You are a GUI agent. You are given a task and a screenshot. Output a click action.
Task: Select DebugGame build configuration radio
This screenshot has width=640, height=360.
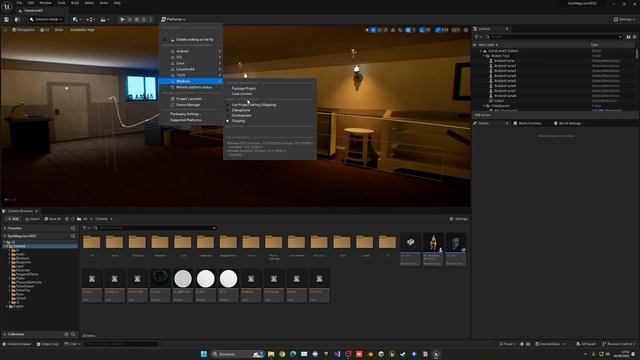228,110
